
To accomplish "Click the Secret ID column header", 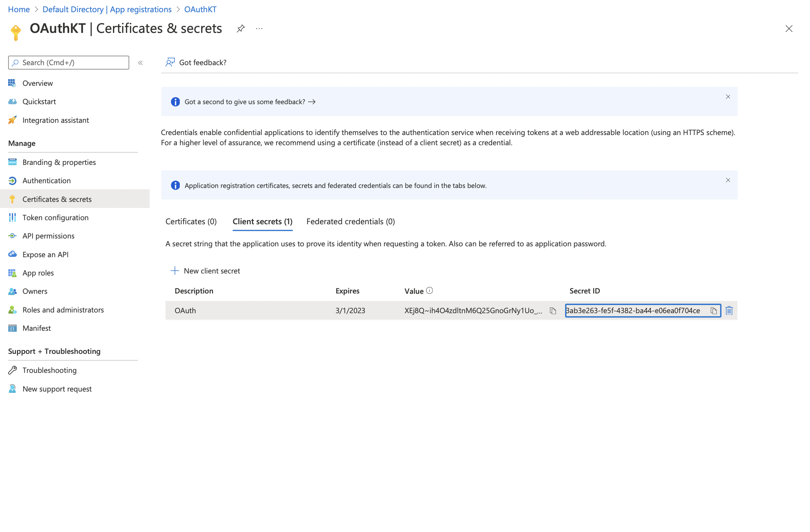I will pos(585,291).
